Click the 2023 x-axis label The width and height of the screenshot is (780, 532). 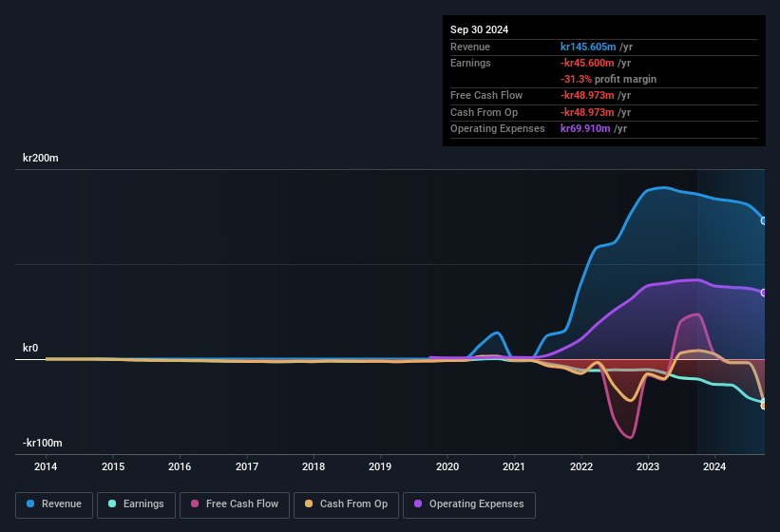point(648,466)
